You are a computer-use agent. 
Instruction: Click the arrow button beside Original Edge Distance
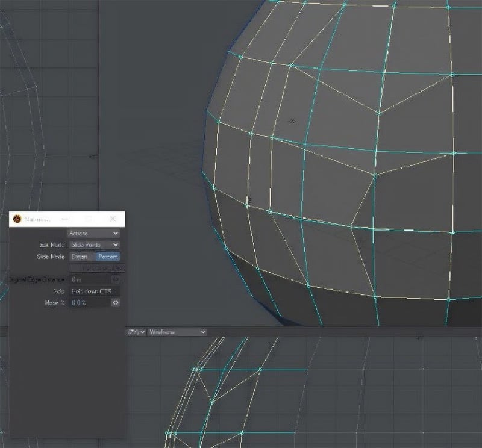[x=116, y=279]
